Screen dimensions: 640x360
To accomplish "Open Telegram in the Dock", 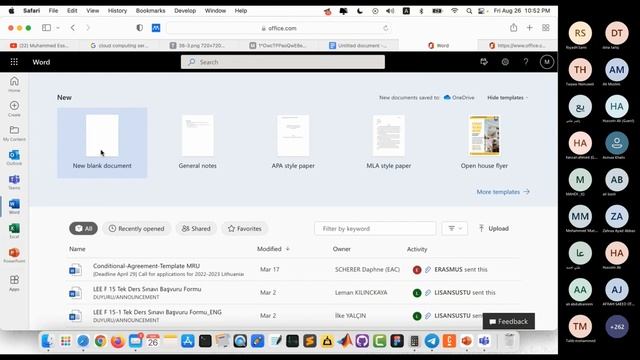I will pyautogui.click(x=432, y=341).
